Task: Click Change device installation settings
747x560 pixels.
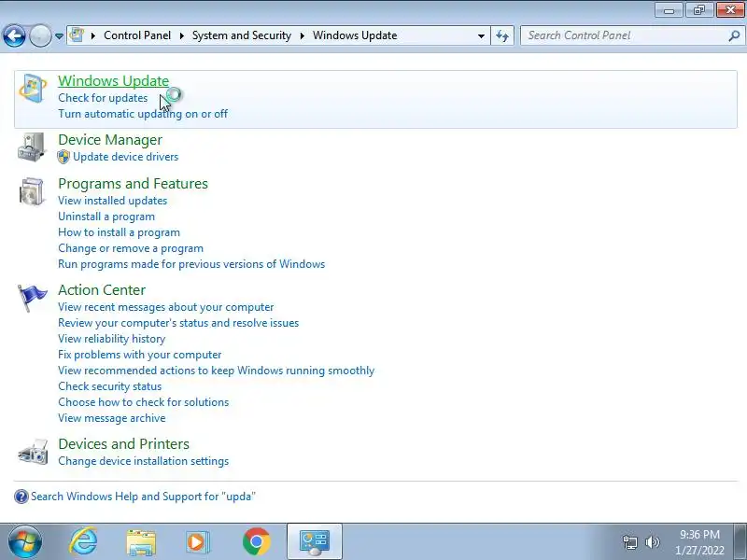Action: coord(144,461)
